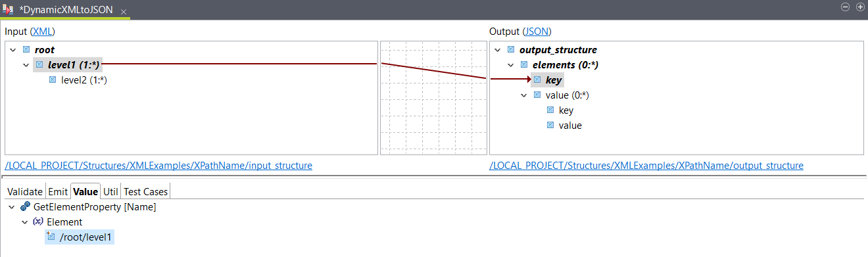Collapse the elements (0:*) node
Screen dimensions: 868x257
point(510,65)
